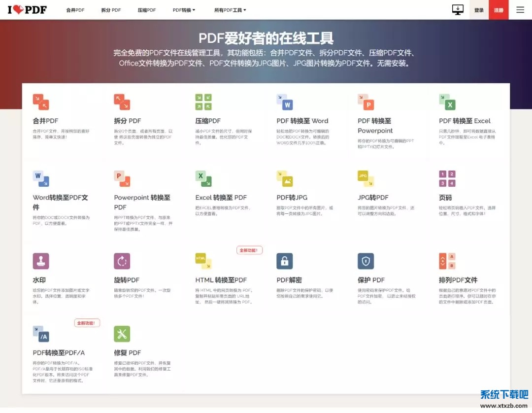Image resolution: width=532 pixels, height=413 pixels.
Task: Click the desktop app download icon
Action: (458, 10)
